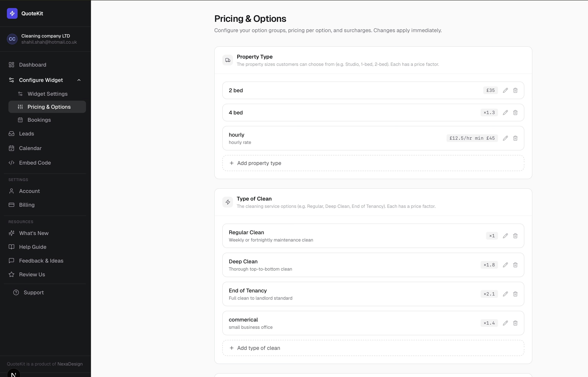Delete the Deep Clean option
This screenshot has width=588, height=377.
click(515, 265)
